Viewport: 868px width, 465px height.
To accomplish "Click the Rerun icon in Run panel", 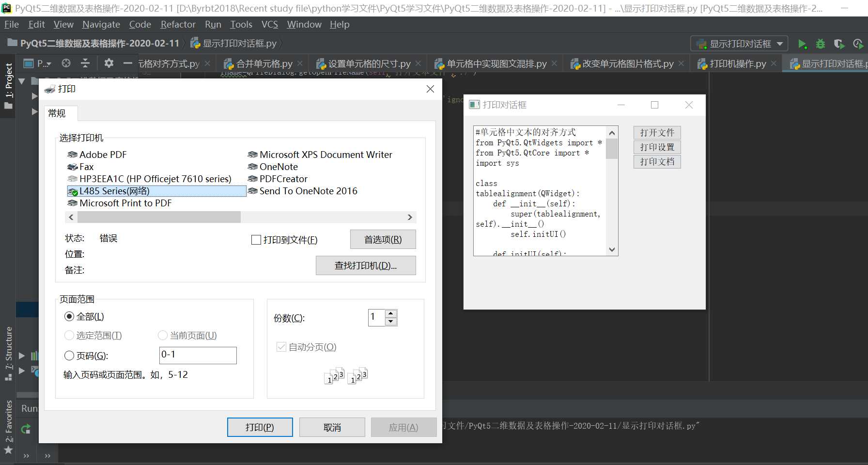I will click(26, 429).
